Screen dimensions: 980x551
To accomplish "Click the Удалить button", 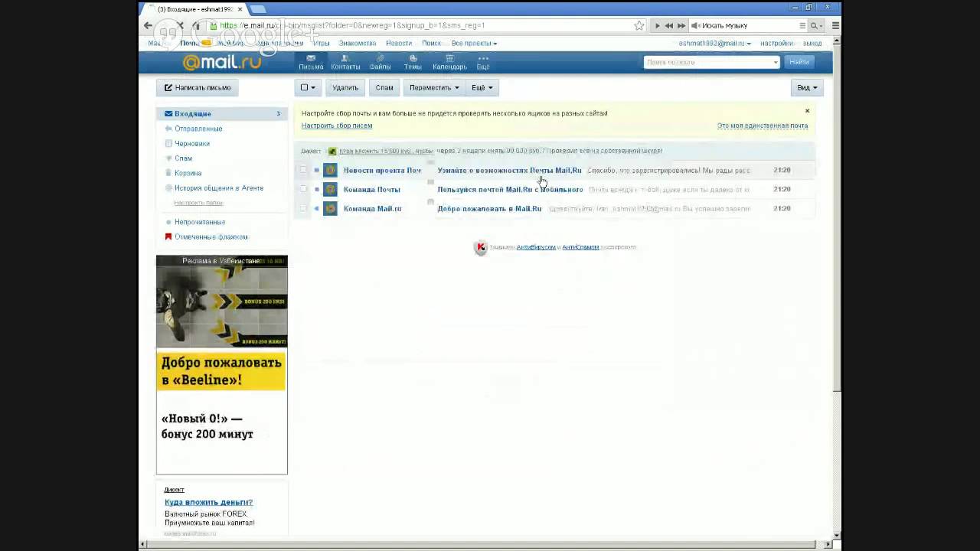I will (x=345, y=88).
